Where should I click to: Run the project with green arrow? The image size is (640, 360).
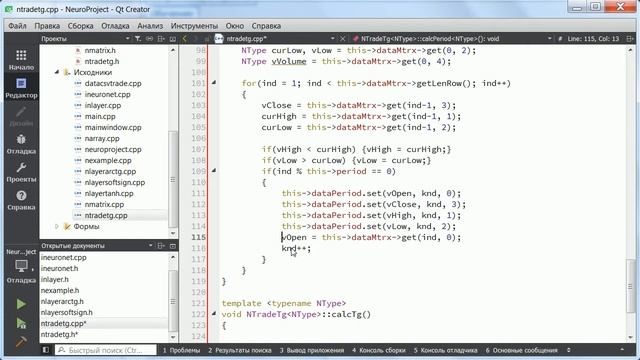click(21, 304)
